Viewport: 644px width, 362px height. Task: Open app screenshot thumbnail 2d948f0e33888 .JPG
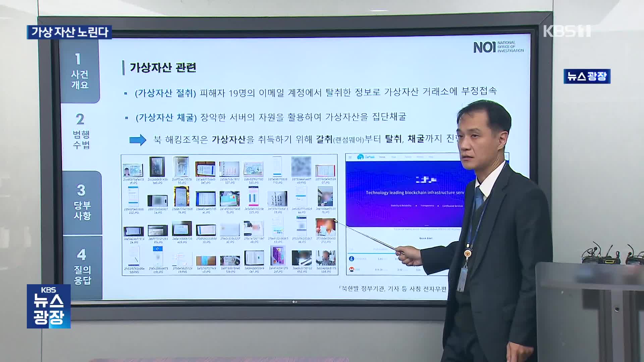point(133,196)
